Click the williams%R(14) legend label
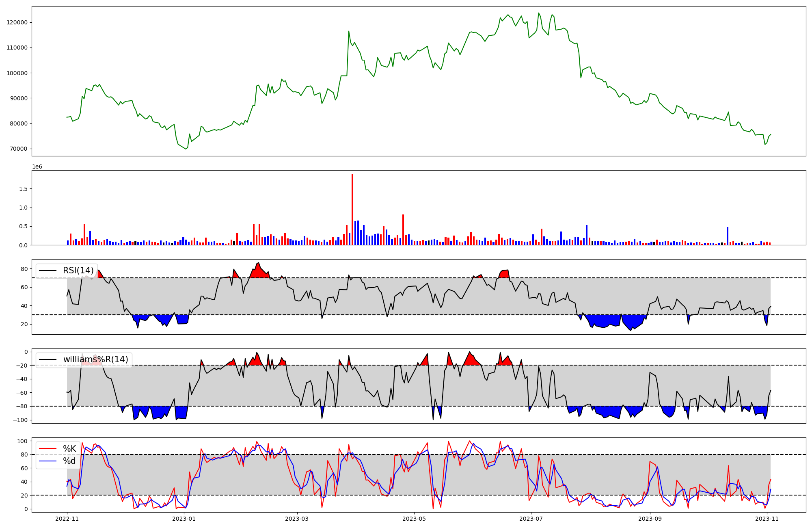The image size is (812, 528). [95, 359]
